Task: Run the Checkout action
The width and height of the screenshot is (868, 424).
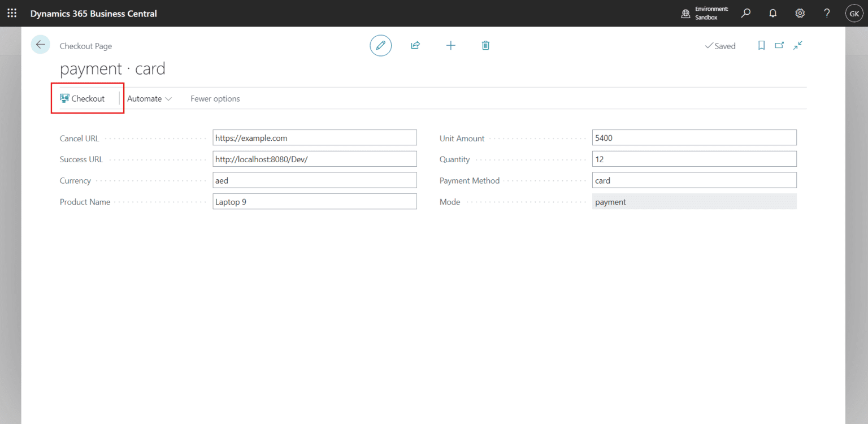Action: click(x=83, y=98)
